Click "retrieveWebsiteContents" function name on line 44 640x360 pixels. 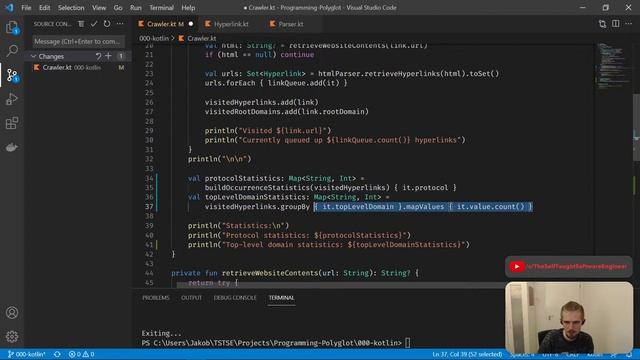[x=269, y=273]
